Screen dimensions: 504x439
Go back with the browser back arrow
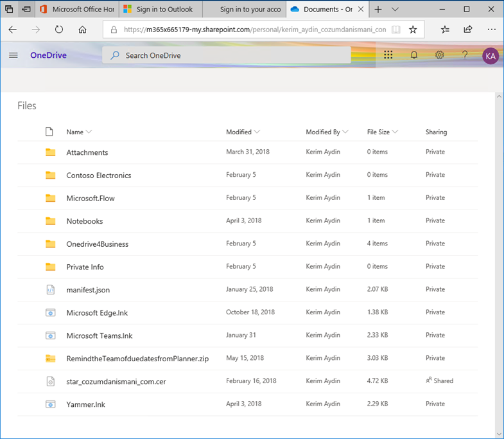pyautogui.click(x=13, y=30)
